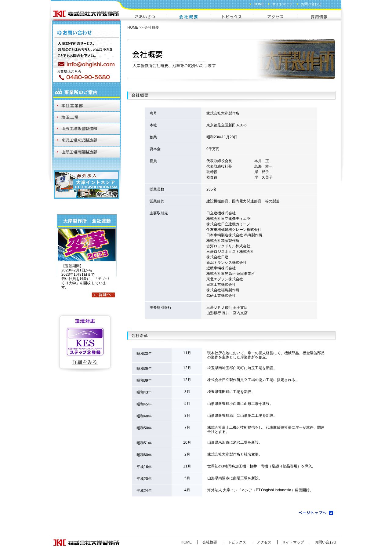The height and width of the screenshot is (556, 392).
Task: Click the 昭和60年 row in company history
Action: (x=231, y=455)
